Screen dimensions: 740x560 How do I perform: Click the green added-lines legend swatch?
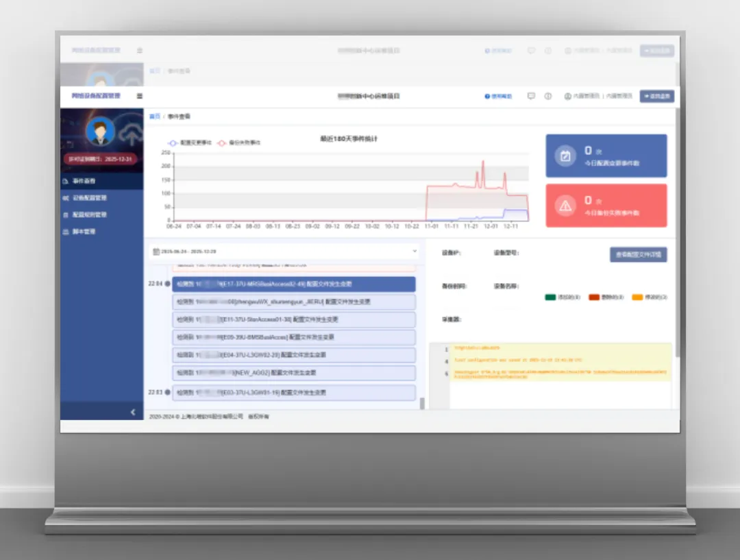pyautogui.click(x=550, y=297)
